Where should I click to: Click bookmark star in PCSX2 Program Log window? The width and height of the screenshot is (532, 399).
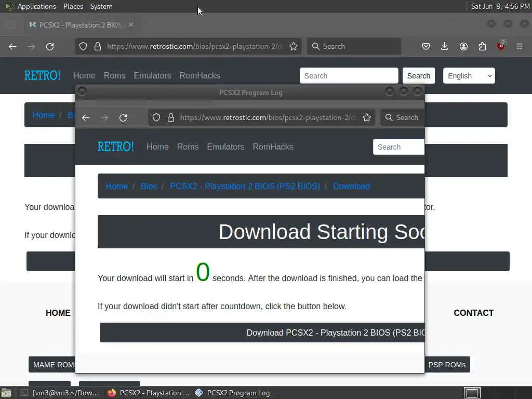[x=367, y=118]
